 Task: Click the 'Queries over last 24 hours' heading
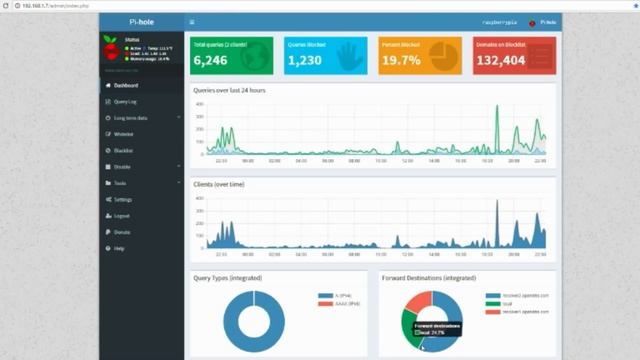[x=229, y=90]
